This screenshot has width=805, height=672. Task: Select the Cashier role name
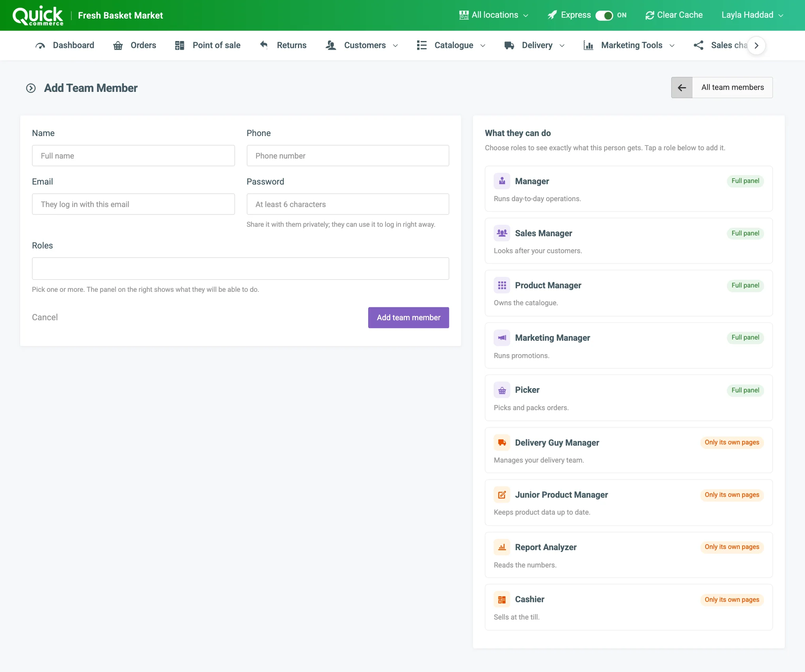point(530,599)
